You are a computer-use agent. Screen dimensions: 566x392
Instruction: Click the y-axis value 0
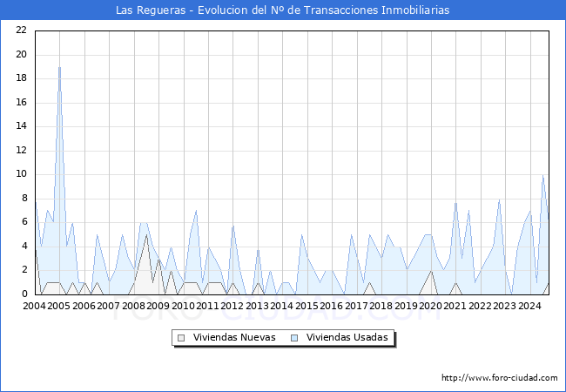(x=24, y=294)
